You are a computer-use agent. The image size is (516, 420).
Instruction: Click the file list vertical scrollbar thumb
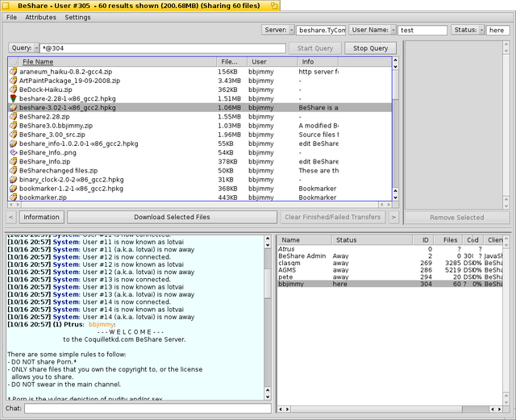tap(396, 85)
